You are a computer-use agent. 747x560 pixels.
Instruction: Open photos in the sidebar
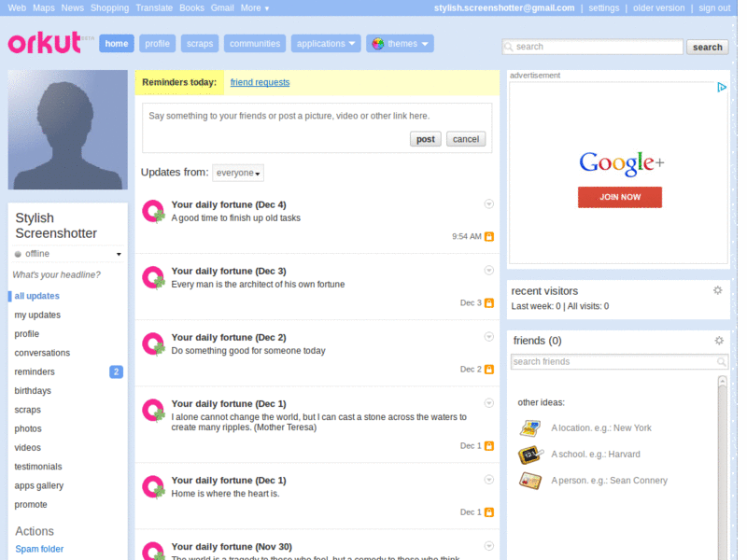click(x=28, y=429)
